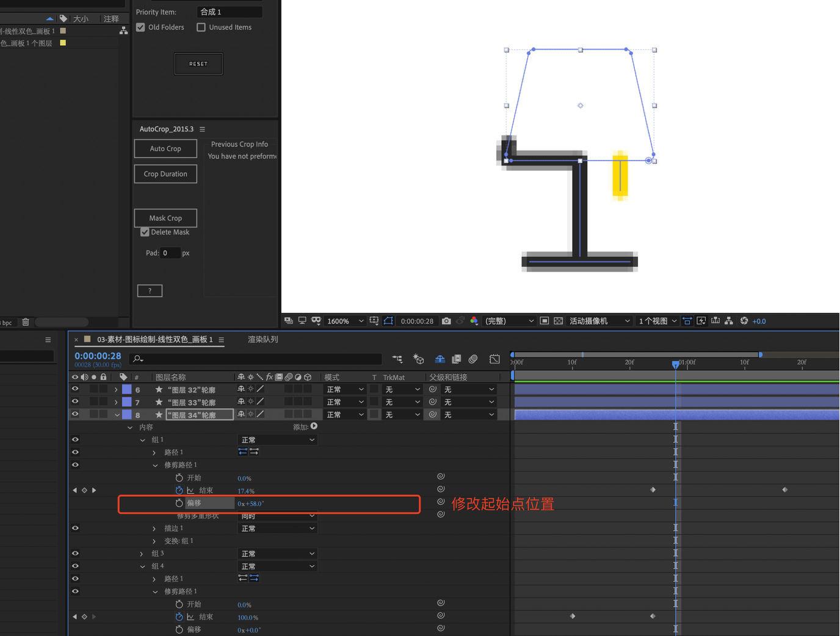Viewport: 840px width, 636px height.
Task: Open the 修剪多重形状 同时 dropdown
Action: (x=277, y=516)
